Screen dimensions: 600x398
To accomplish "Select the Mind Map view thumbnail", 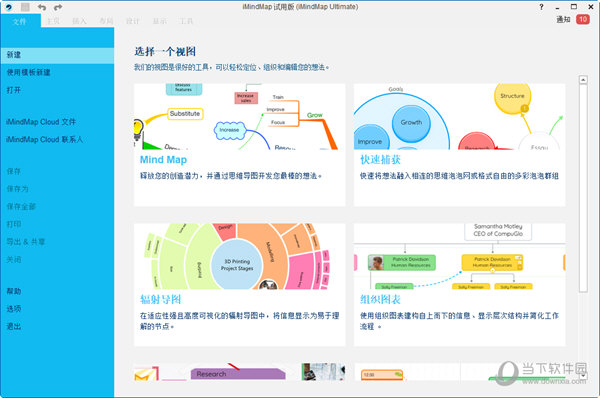I will [240, 117].
